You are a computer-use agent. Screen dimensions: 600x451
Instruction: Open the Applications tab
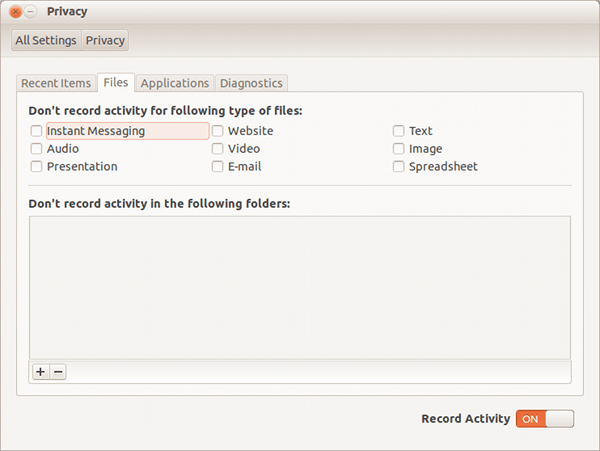[174, 83]
